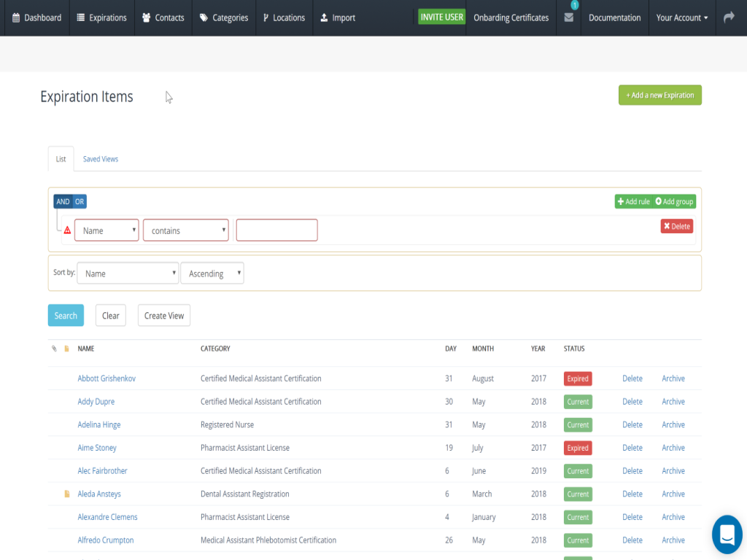Click the Locations pin icon

[x=267, y=17]
